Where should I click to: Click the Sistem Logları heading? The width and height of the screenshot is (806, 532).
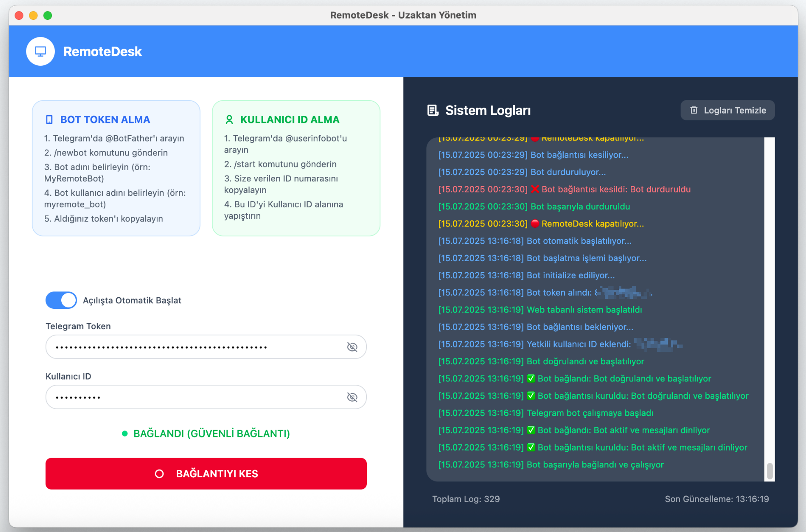click(488, 110)
